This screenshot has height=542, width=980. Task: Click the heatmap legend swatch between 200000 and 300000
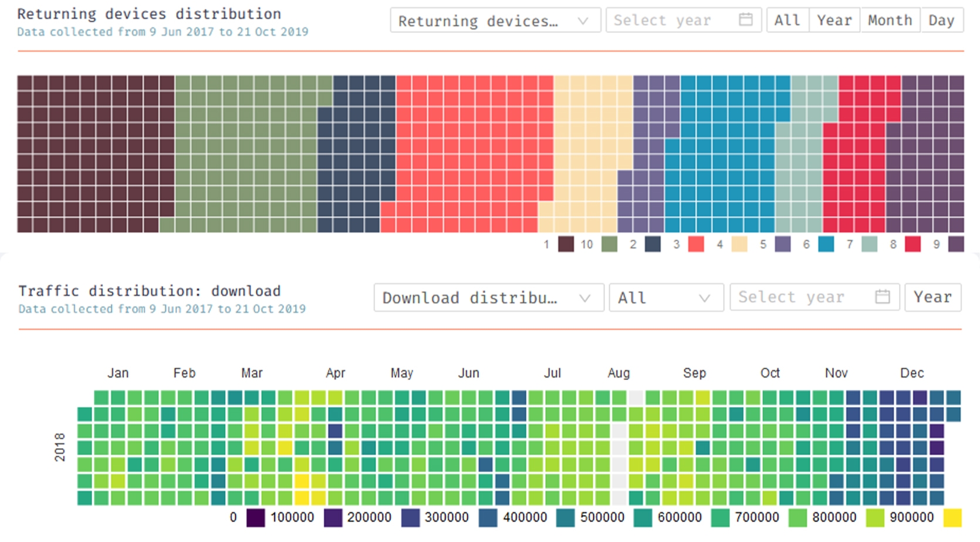point(410,518)
